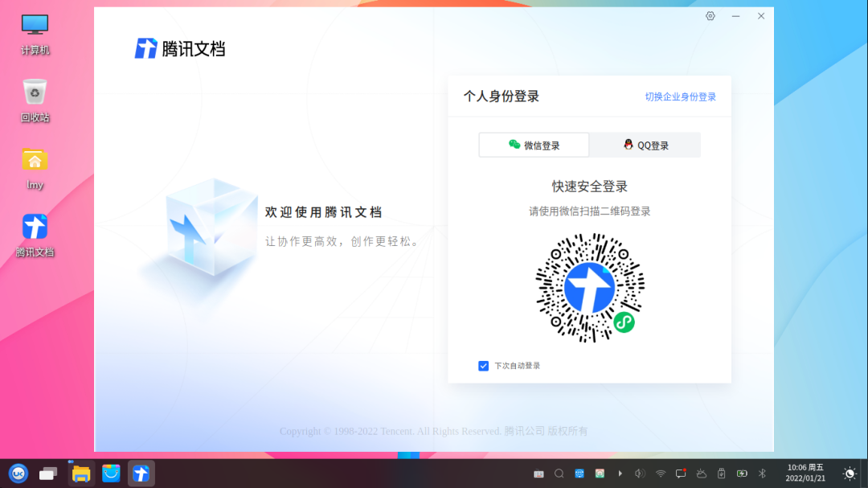
Task: Toggle the 下次自动登录 checkbox
Action: click(x=483, y=366)
